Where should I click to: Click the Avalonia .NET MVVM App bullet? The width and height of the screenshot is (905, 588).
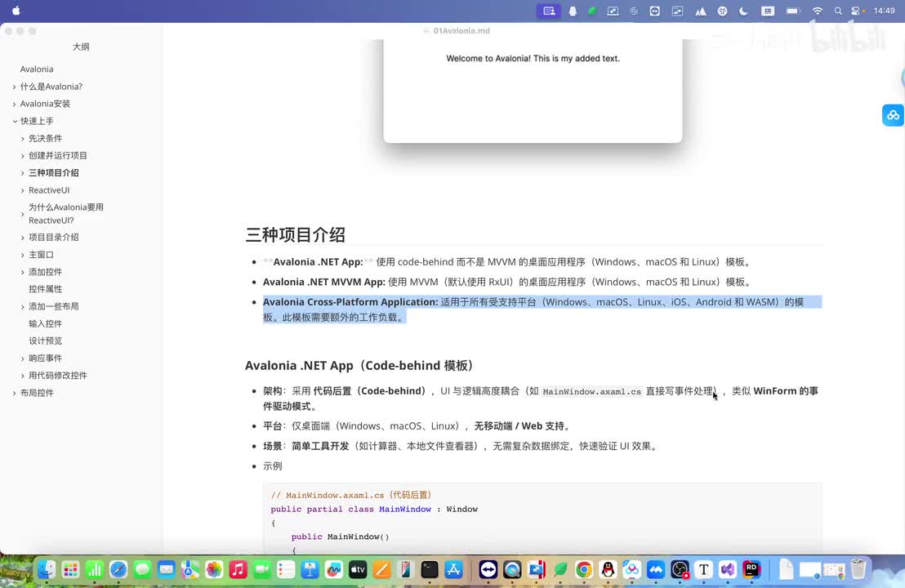pyautogui.click(x=508, y=282)
